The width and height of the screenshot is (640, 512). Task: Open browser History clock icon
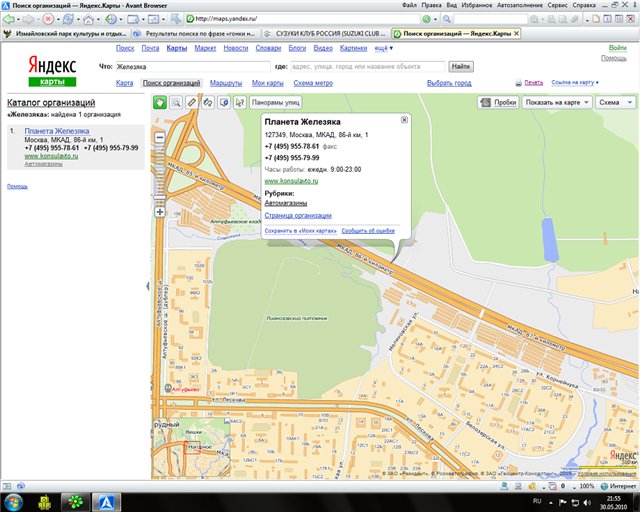[110, 19]
